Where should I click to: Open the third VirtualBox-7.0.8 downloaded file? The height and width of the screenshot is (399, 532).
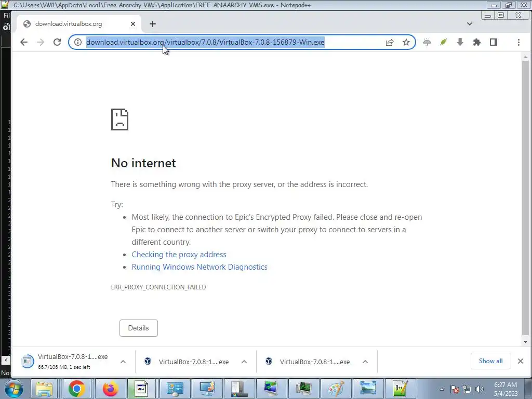(308, 362)
